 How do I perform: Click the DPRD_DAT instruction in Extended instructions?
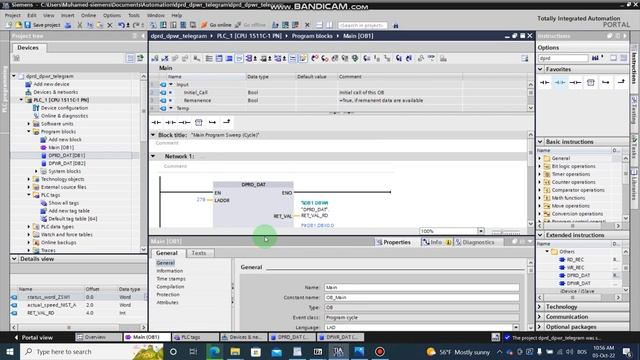click(x=578, y=276)
